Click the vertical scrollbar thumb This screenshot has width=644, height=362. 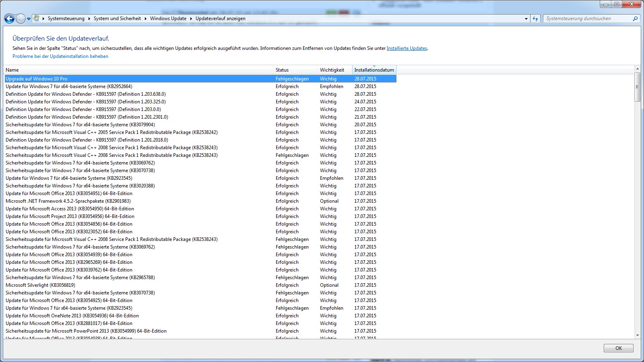pyautogui.click(x=637, y=87)
